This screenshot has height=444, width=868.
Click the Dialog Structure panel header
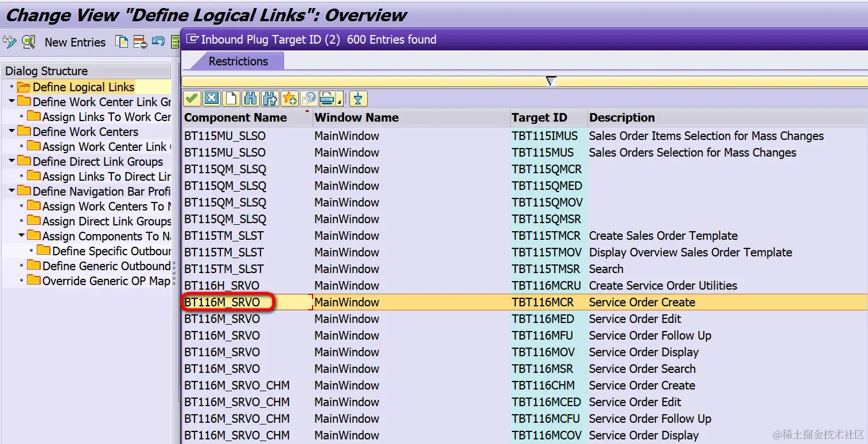click(86, 71)
